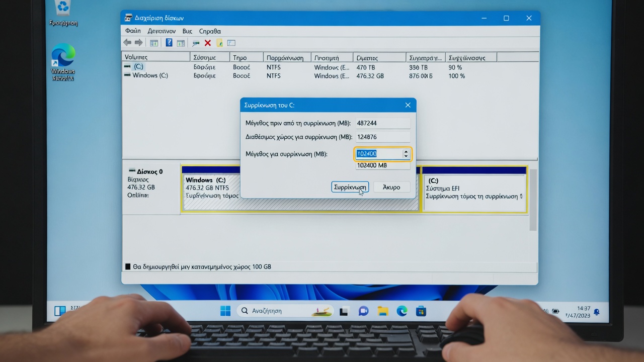Launch File Explorer from the taskbar
The height and width of the screenshot is (362, 644).
coord(383,311)
